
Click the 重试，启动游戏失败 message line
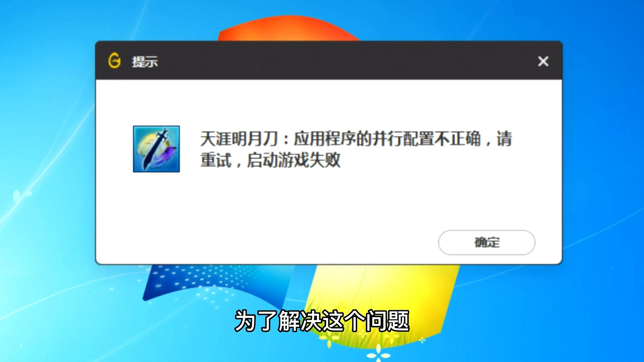[x=270, y=160]
